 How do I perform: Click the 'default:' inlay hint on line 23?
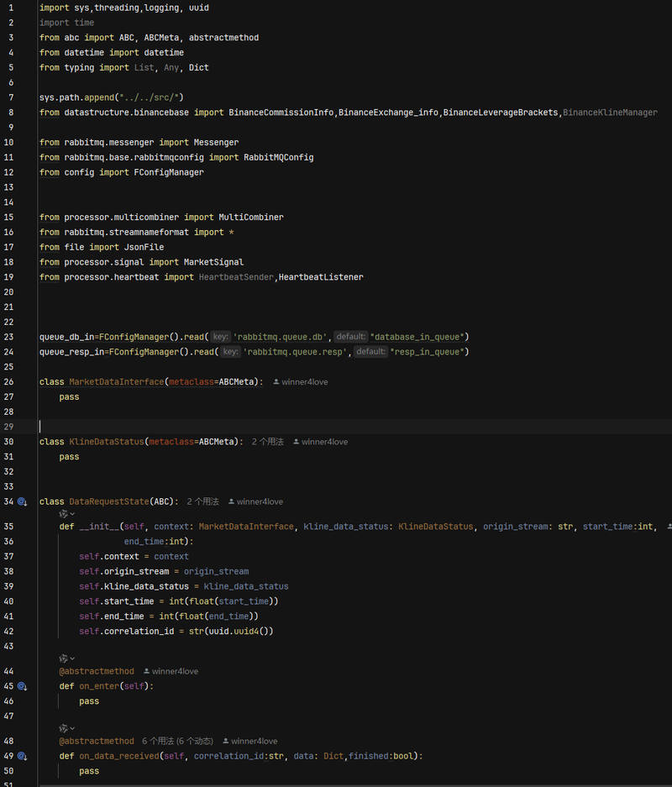[351, 337]
